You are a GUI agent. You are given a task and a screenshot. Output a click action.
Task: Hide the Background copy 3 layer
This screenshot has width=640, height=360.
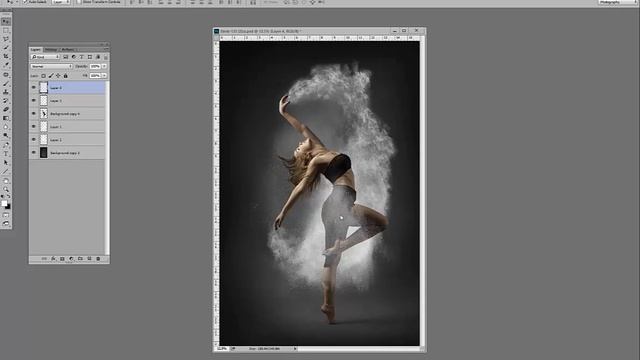tap(34, 153)
